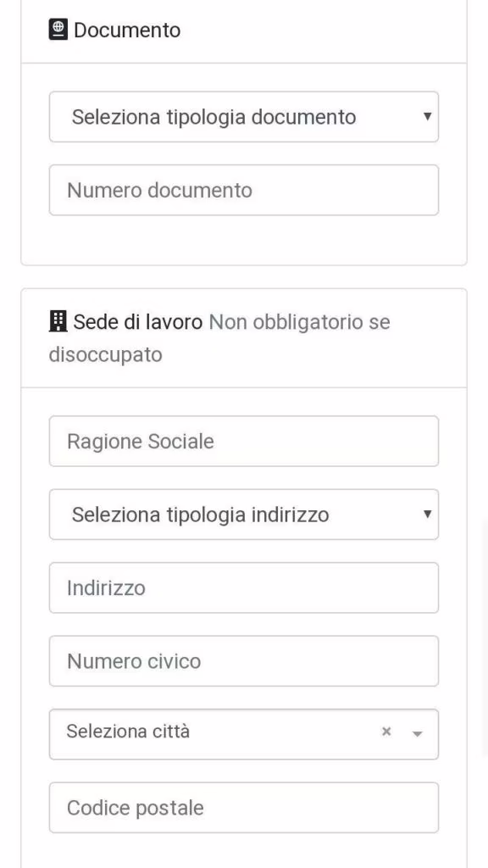Image resolution: width=488 pixels, height=868 pixels.
Task: Click the blank space below Codice postale
Action: click(244, 851)
